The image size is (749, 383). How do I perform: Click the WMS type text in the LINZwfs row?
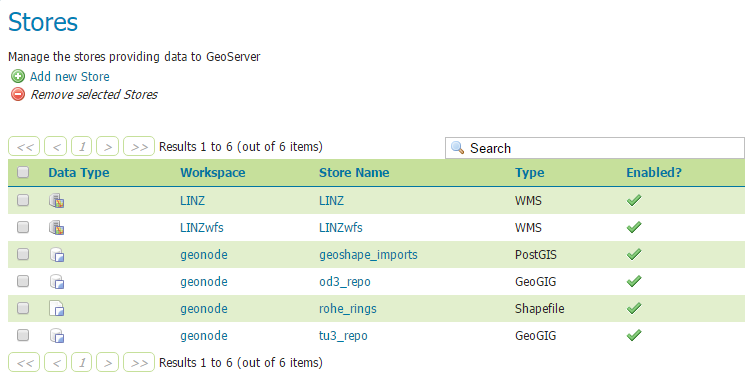528,228
